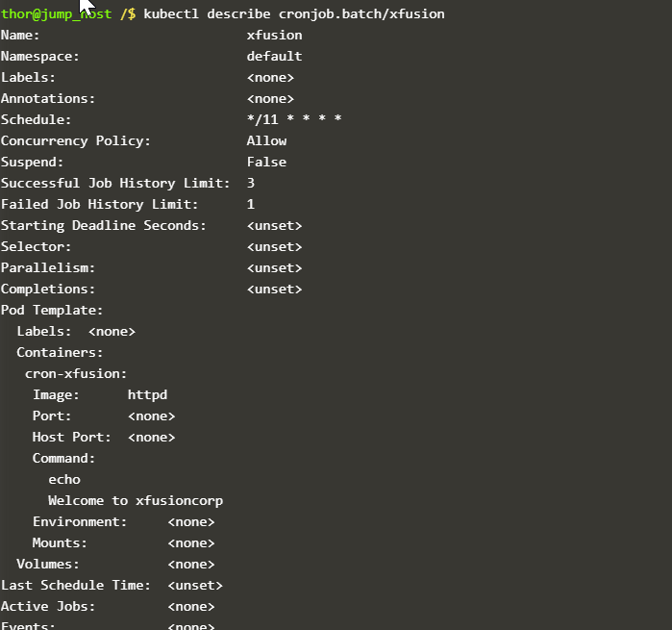Image resolution: width=672 pixels, height=630 pixels.
Task: Click the kubectl describe command text
Action: pos(207,14)
